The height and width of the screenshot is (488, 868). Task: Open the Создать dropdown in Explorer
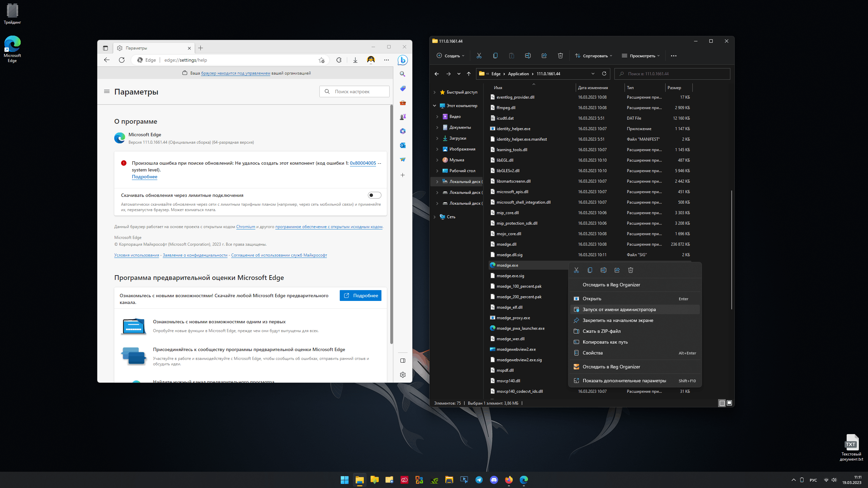(x=450, y=56)
